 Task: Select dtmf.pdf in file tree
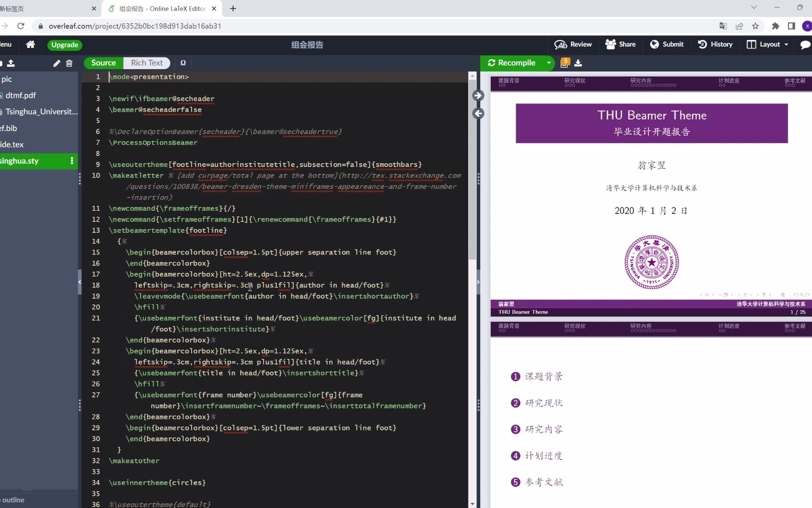coord(21,95)
